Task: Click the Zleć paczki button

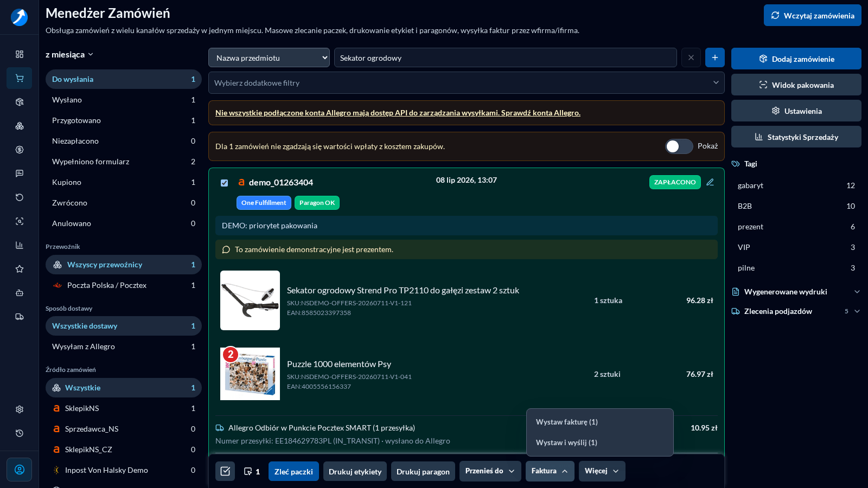Action: pos(293,471)
